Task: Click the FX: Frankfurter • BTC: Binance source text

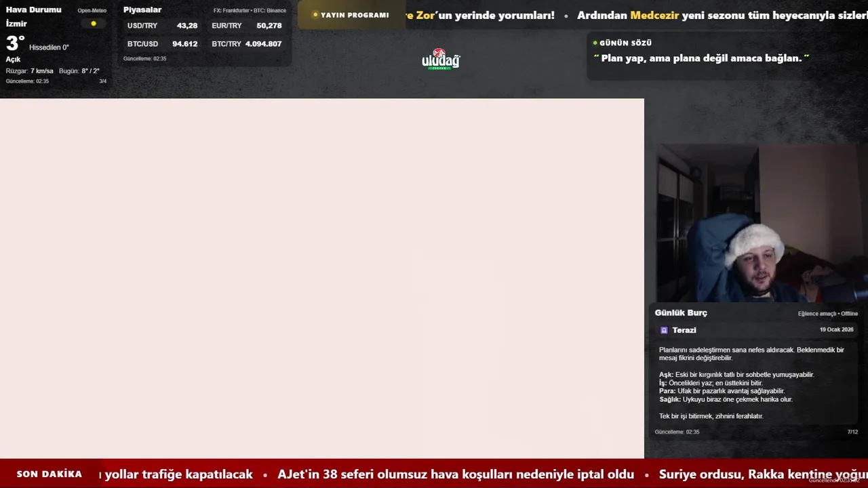Action: point(250,11)
